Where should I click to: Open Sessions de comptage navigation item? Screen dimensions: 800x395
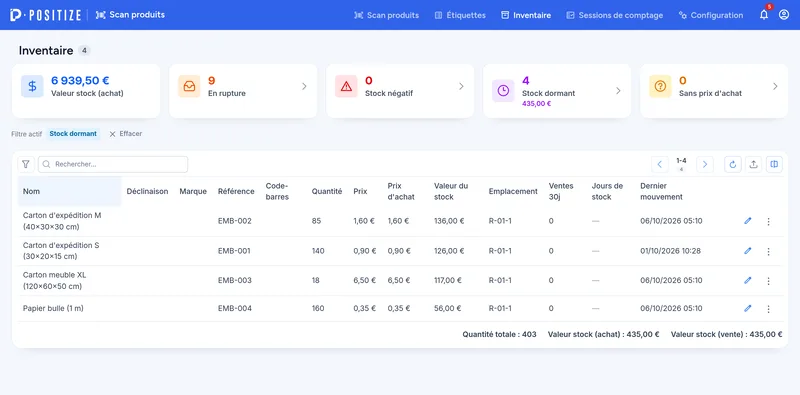coord(615,15)
